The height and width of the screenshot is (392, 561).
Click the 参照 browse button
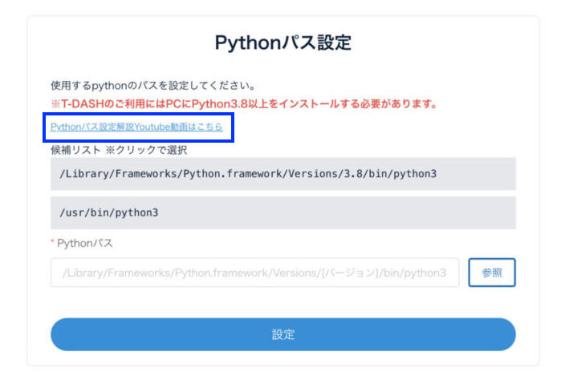[491, 273]
